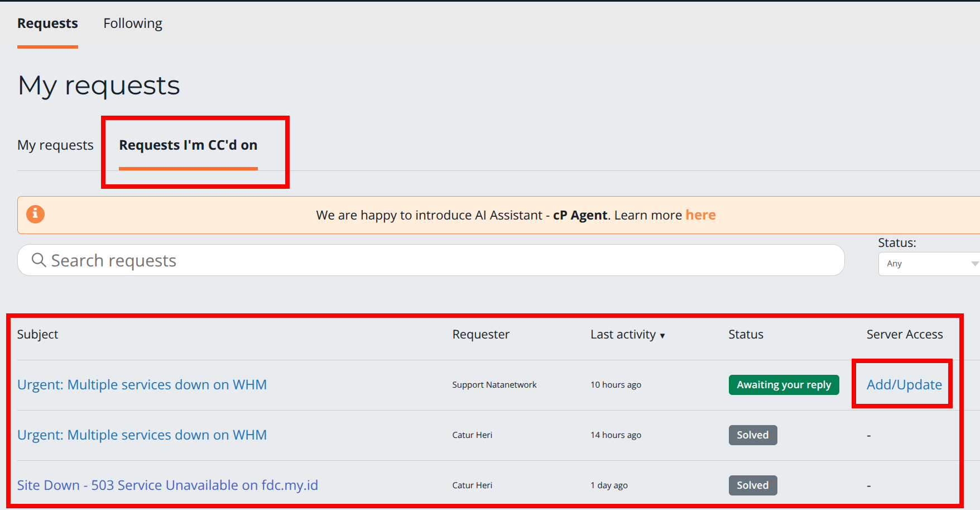
Task: Click the Solved badge on Catur Heri's WHM ticket
Action: tap(752, 435)
